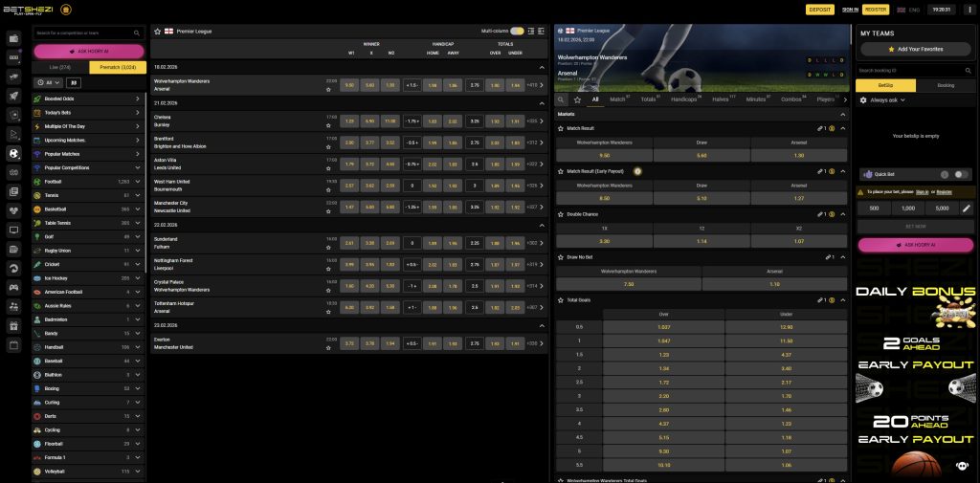Collapse the 21.02.2026 date group

(x=542, y=103)
